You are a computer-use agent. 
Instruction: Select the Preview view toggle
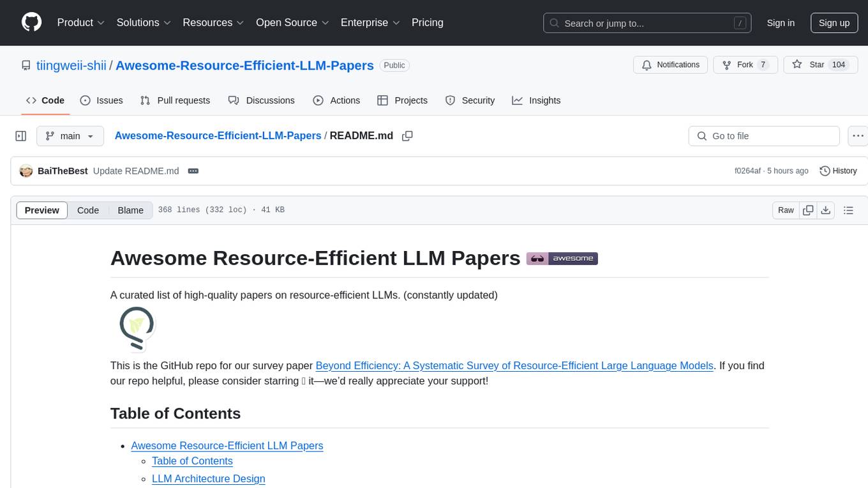click(42, 210)
